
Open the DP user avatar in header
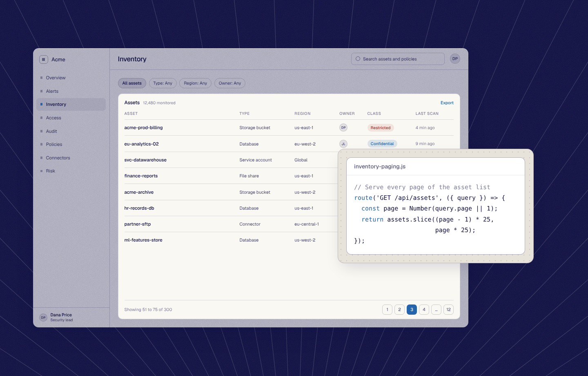pyautogui.click(x=455, y=59)
